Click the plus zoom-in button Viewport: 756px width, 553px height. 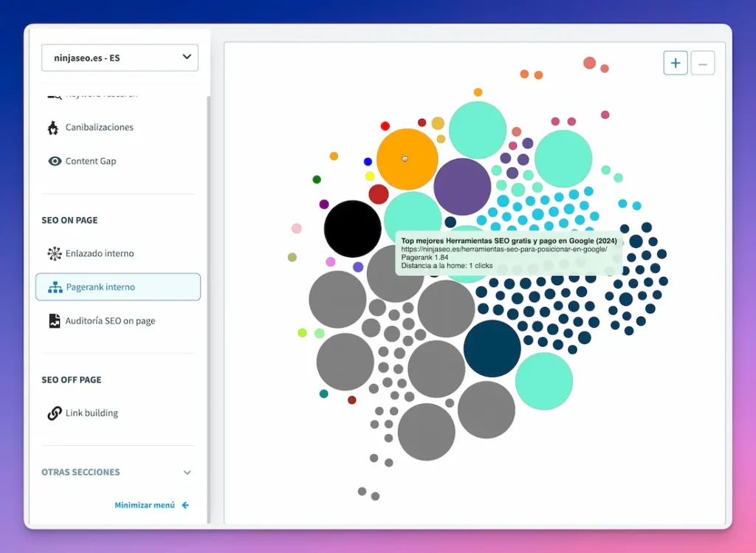click(x=676, y=63)
